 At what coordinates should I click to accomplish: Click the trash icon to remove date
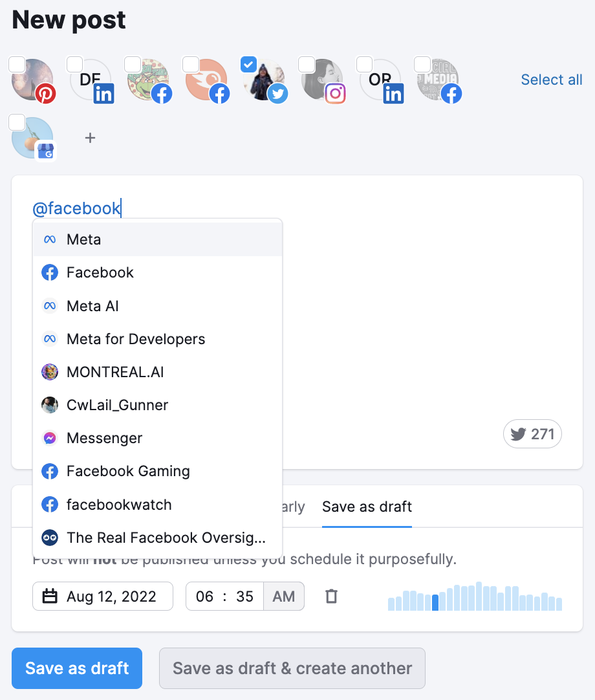pyautogui.click(x=331, y=596)
